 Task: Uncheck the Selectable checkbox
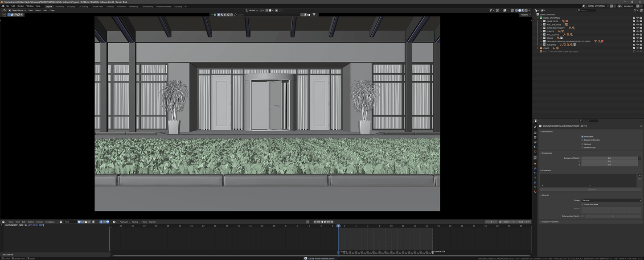point(582,136)
